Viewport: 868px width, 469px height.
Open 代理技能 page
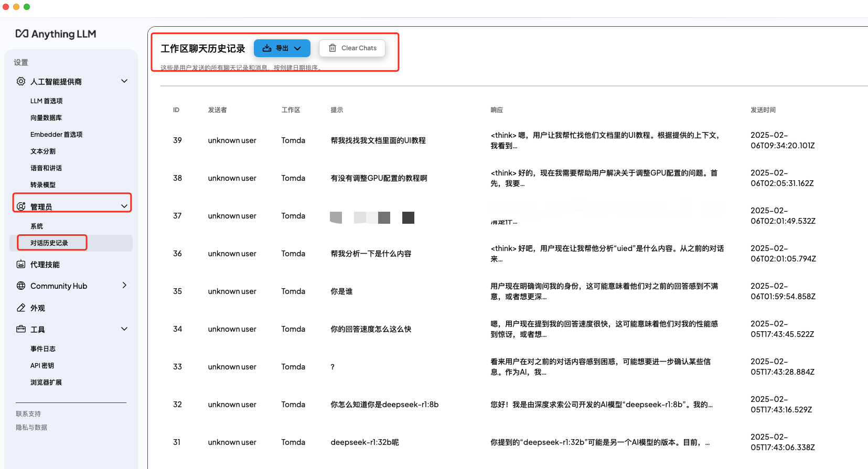coord(45,265)
